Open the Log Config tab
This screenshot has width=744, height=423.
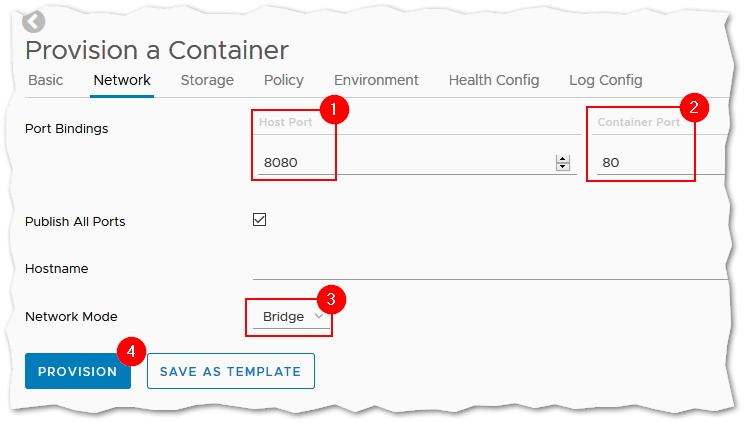(606, 80)
